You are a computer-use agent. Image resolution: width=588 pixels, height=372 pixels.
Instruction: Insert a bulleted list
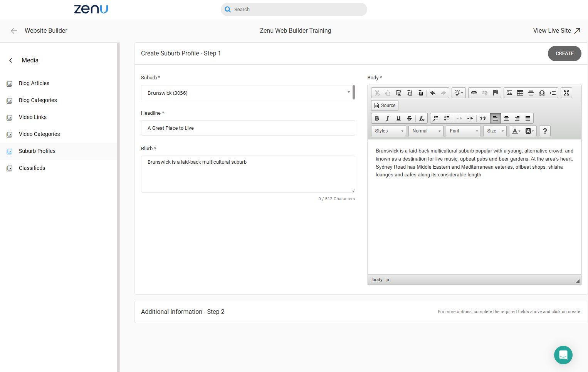[x=447, y=118]
